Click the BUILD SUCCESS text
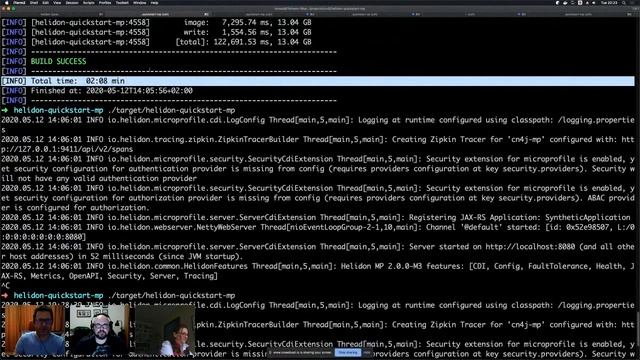 [58, 61]
